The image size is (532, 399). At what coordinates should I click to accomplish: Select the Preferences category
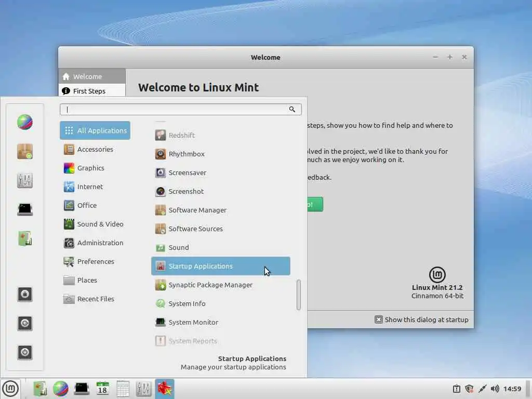[x=95, y=261]
